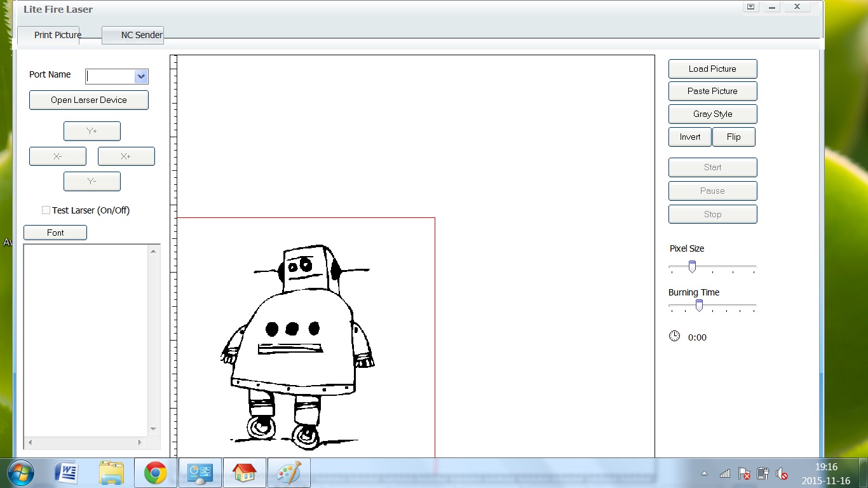Expand the Port Name dropdown arrow
Image resolution: width=868 pixels, height=488 pixels.
pos(141,76)
